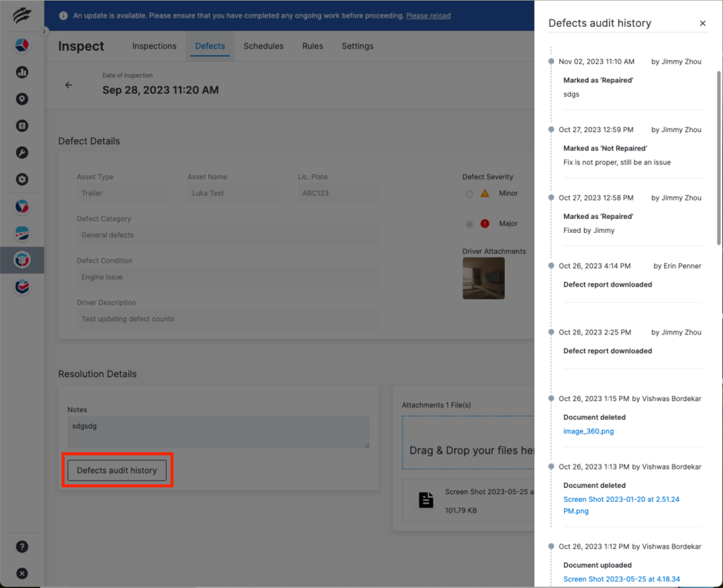The height and width of the screenshot is (588, 723).
Task: Open the bar chart analytics icon in sidebar
Action: tap(21, 72)
